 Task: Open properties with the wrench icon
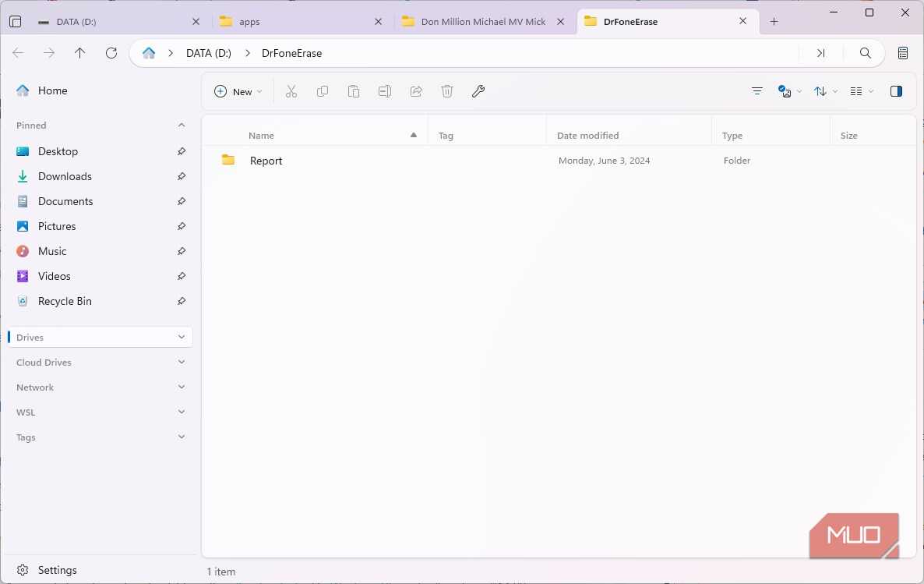pos(478,91)
